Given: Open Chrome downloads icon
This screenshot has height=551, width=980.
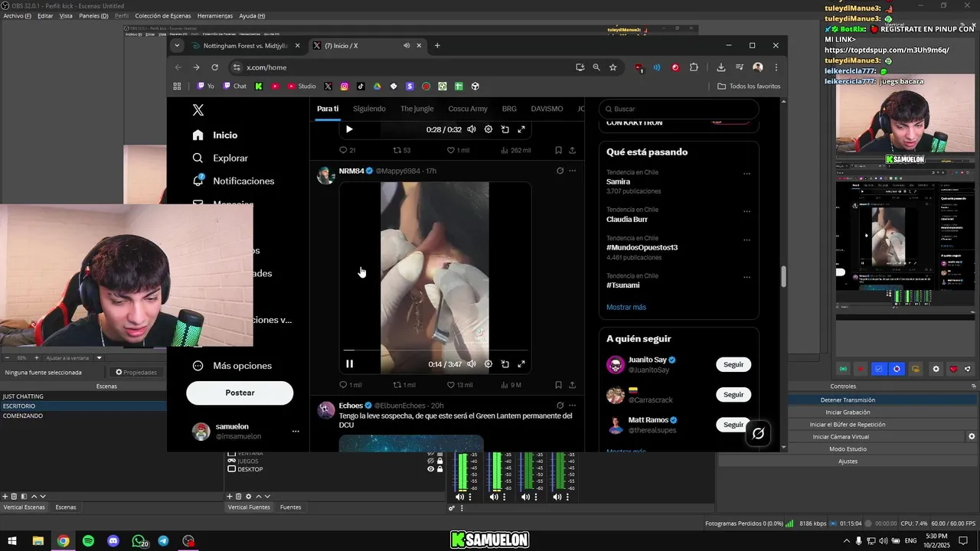Looking at the screenshot, I should (721, 67).
